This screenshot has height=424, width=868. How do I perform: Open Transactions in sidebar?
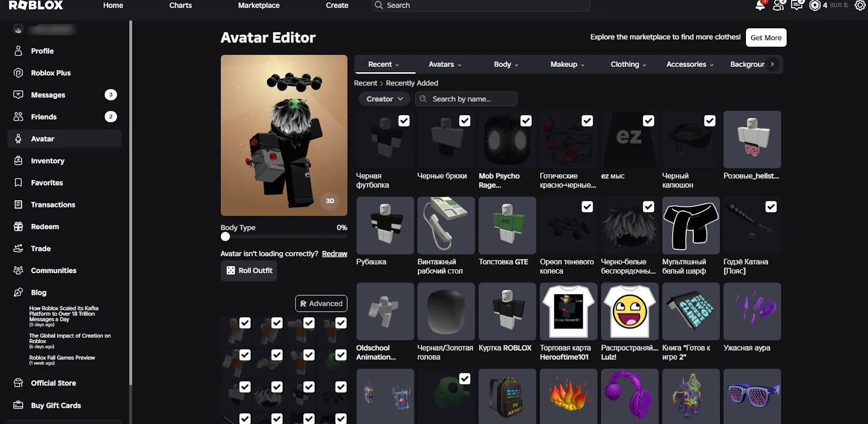64,205
